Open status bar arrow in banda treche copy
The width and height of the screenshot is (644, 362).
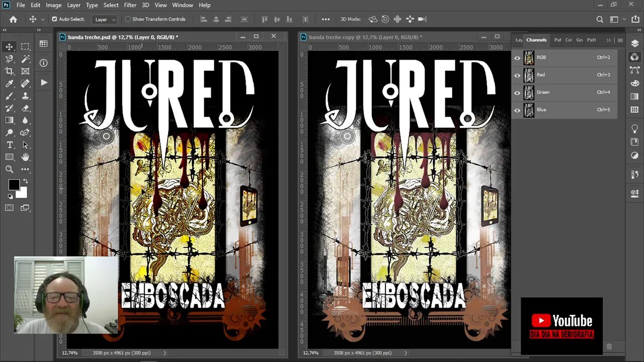pyautogui.click(x=405, y=353)
